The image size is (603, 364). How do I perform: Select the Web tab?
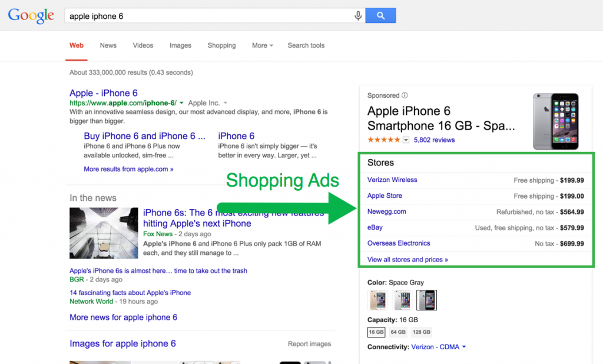tap(77, 45)
